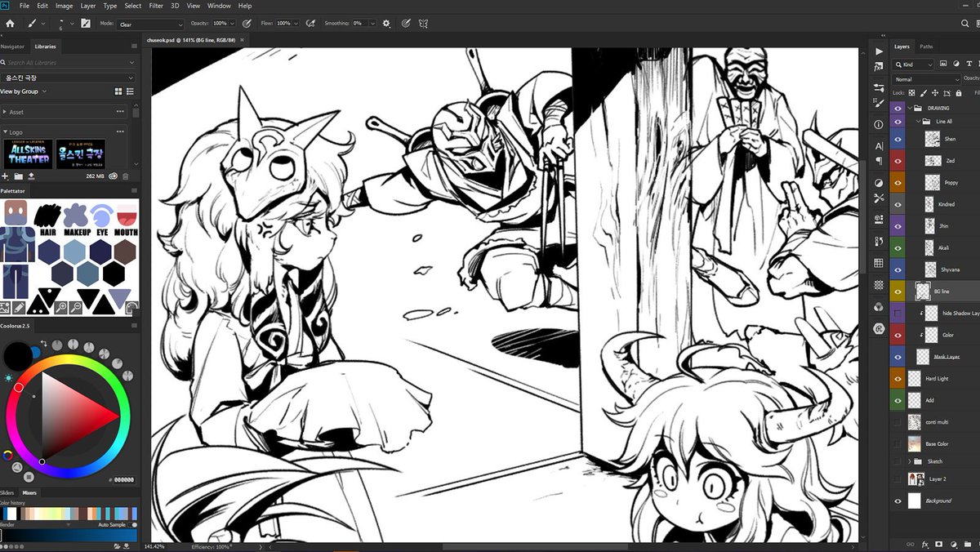The image size is (980, 552).
Task: Switch libraries to list view
Action: [130, 91]
